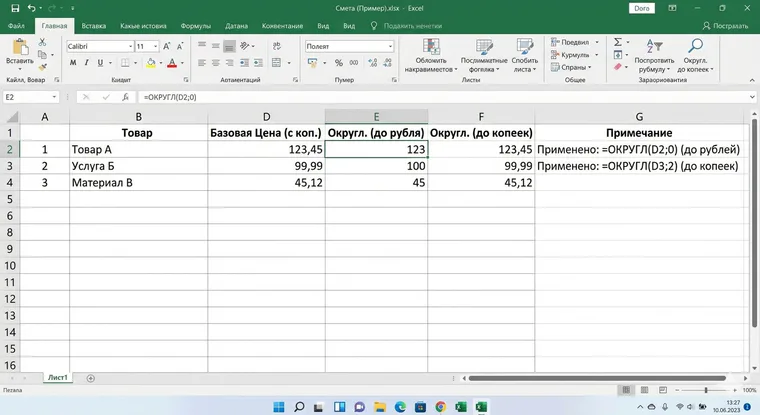
Task: Apply red font color
Action: point(172,63)
